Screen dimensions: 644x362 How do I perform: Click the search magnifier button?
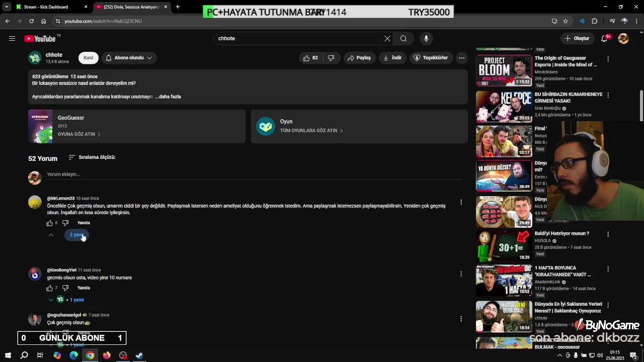pyautogui.click(x=404, y=39)
